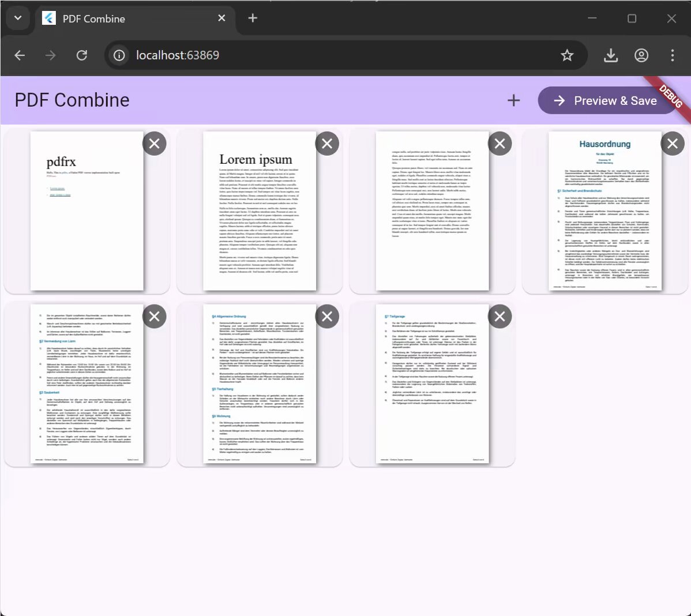Select the §2 Vermeidung von Lärm thumbnail
This screenshot has width=691, height=616.
coord(87,384)
